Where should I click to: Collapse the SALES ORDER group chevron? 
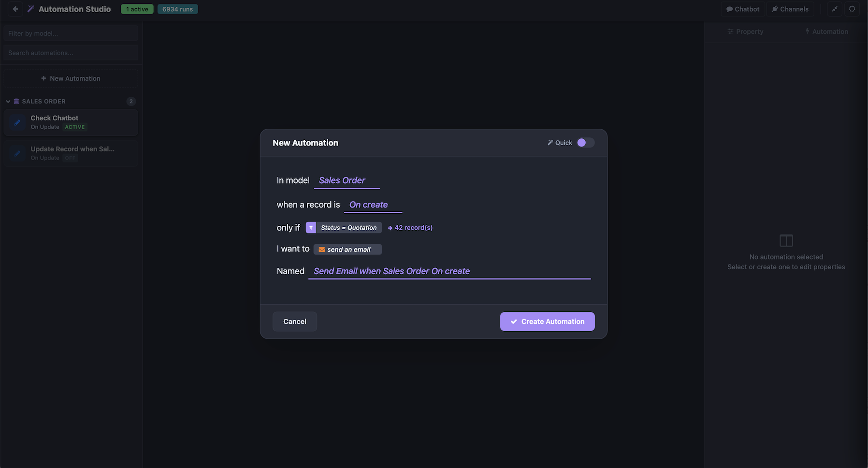[x=8, y=101]
